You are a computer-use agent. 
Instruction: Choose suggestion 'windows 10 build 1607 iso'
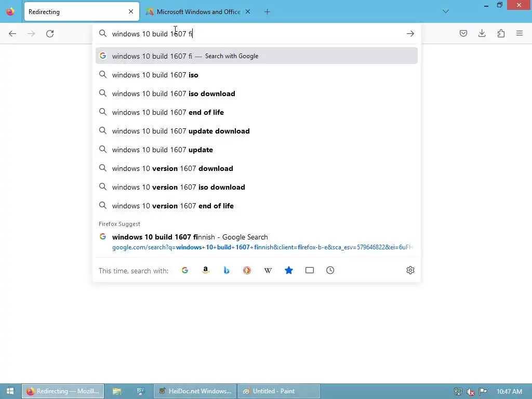tap(257, 75)
